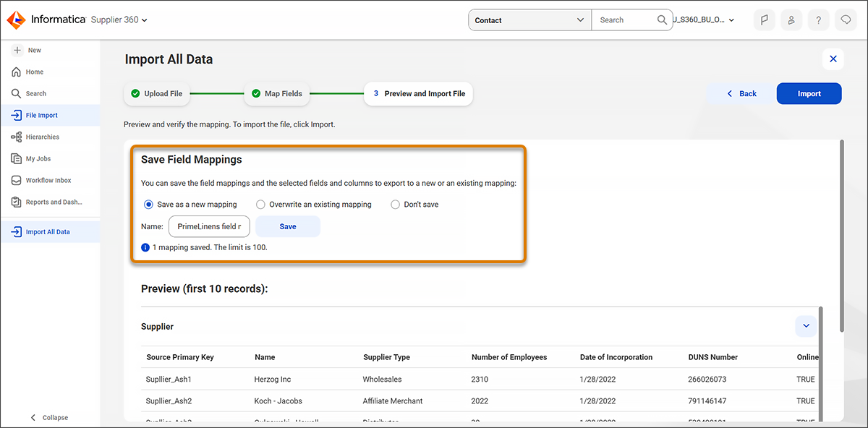
Task: Click the Back button
Action: 741,94
